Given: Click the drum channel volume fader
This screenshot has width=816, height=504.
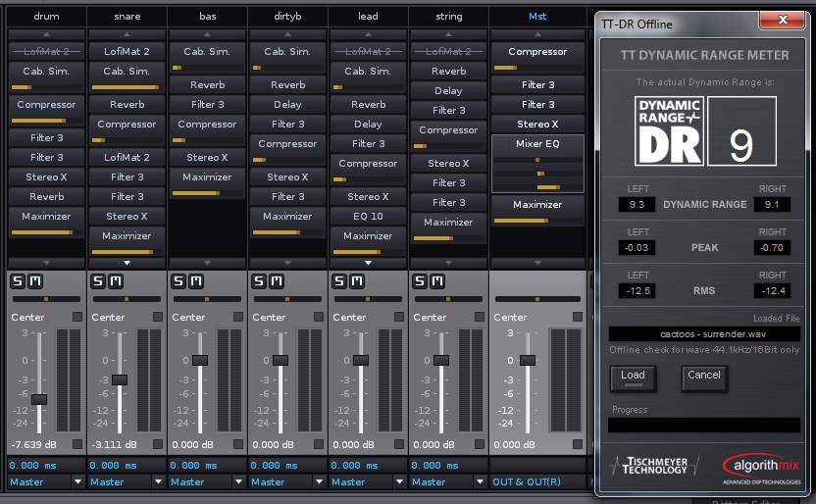Looking at the screenshot, I should point(39,399).
